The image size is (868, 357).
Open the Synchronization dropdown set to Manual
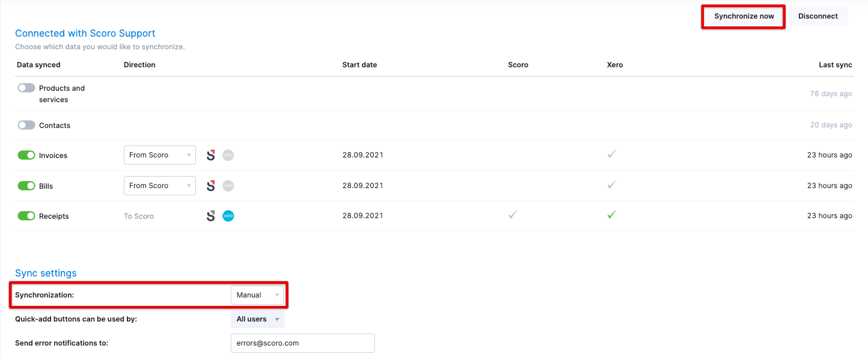click(257, 294)
